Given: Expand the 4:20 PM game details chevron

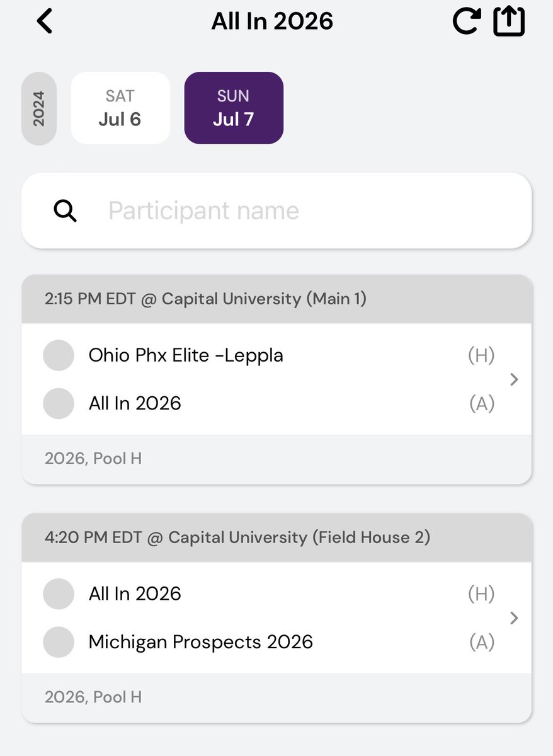Looking at the screenshot, I should click(514, 618).
